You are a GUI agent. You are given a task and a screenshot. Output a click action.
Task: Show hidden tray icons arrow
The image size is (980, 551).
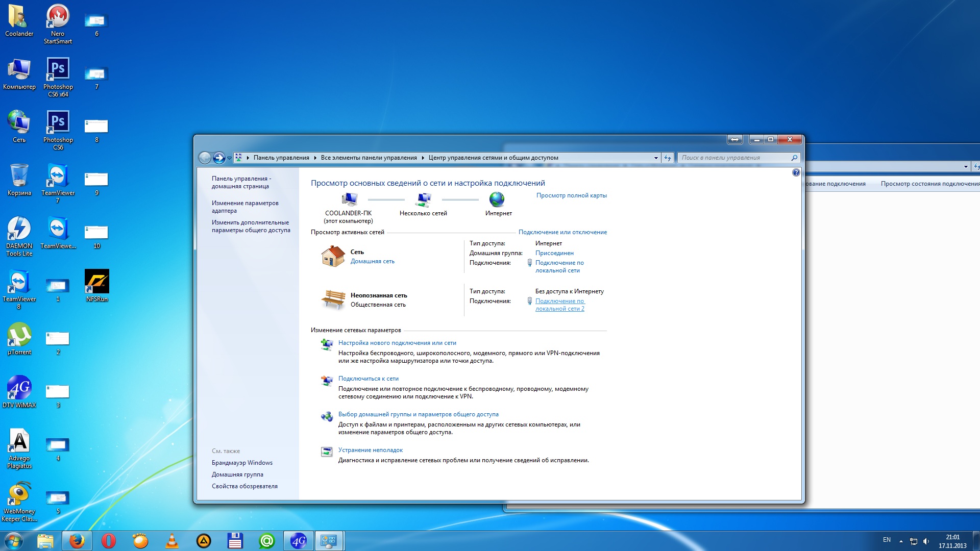(901, 541)
